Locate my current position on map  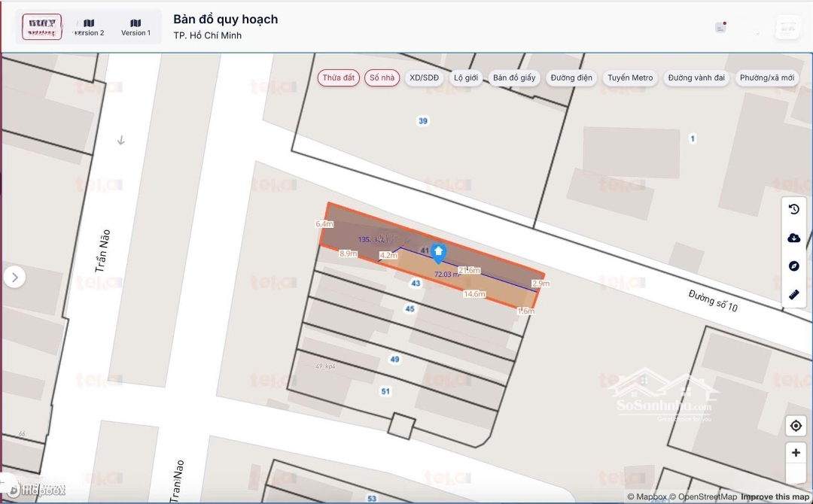point(796,426)
